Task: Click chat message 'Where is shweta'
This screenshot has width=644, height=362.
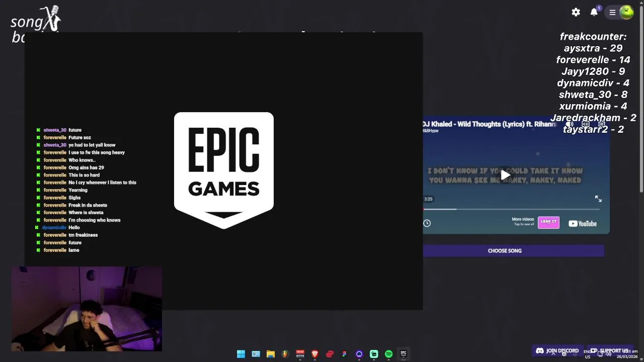Action: tap(69, 213)
